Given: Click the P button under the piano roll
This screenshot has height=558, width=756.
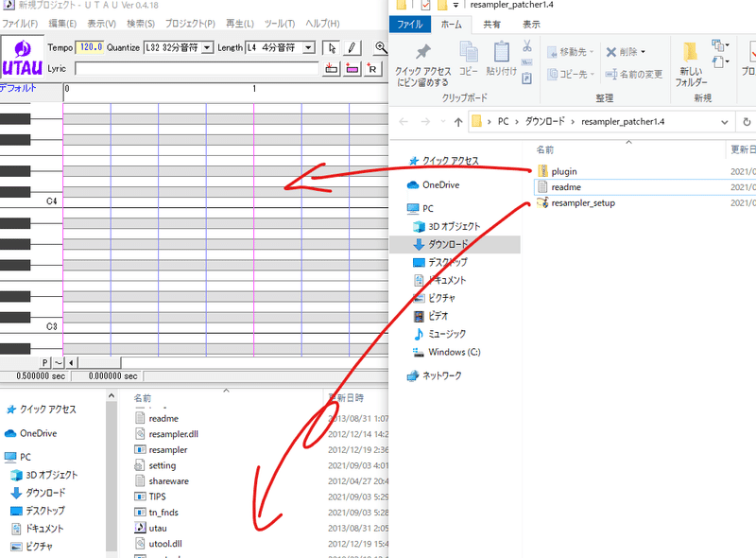Looking at the screenshot, I should coord(44,362).
